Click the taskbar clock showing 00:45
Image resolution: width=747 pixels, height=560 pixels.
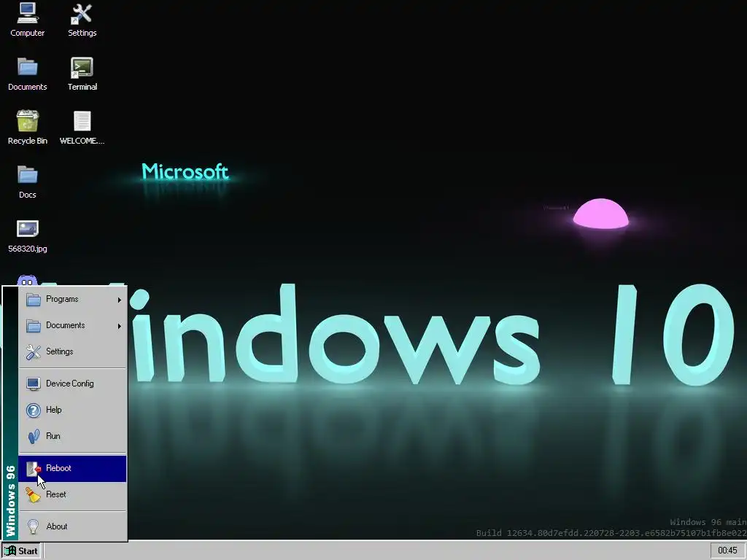[x=727, y=551]
